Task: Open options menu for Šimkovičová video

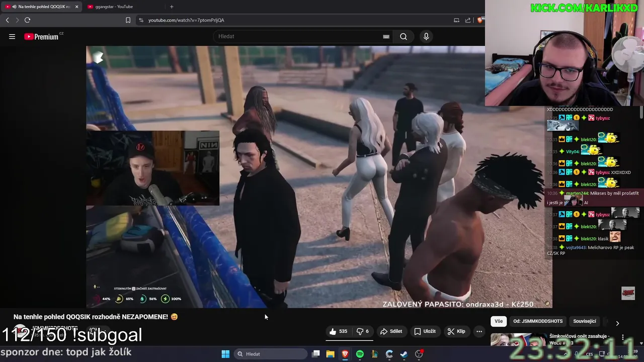Action: pos(623,337)
